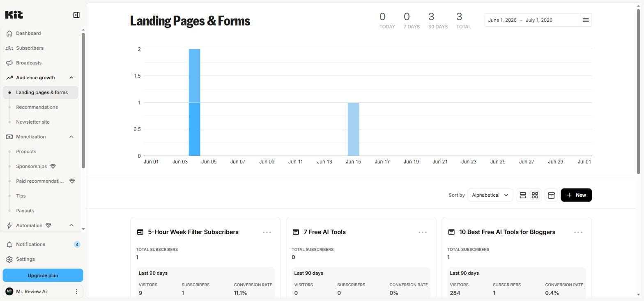Screen dimensions: 644x301
Task: Click the Automation lightning icon
Action: 9,225
